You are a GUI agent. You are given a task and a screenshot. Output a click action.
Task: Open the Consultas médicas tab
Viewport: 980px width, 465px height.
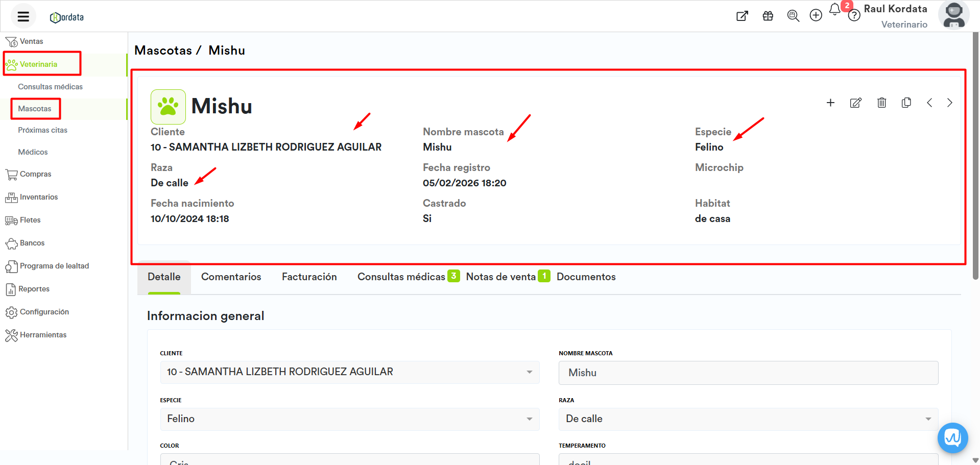(401, 277)
